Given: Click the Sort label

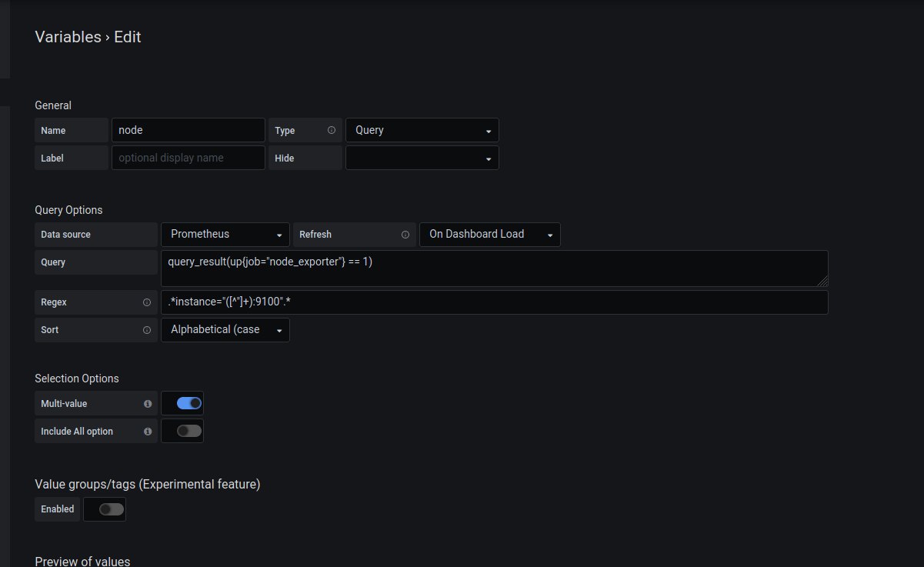Looking at the screenshot, I should coord(50,330).
